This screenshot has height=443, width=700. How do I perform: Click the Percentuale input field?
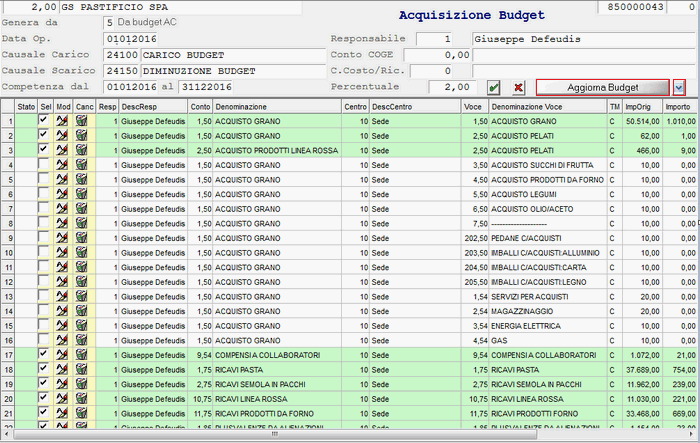click(x=452, y=87)
